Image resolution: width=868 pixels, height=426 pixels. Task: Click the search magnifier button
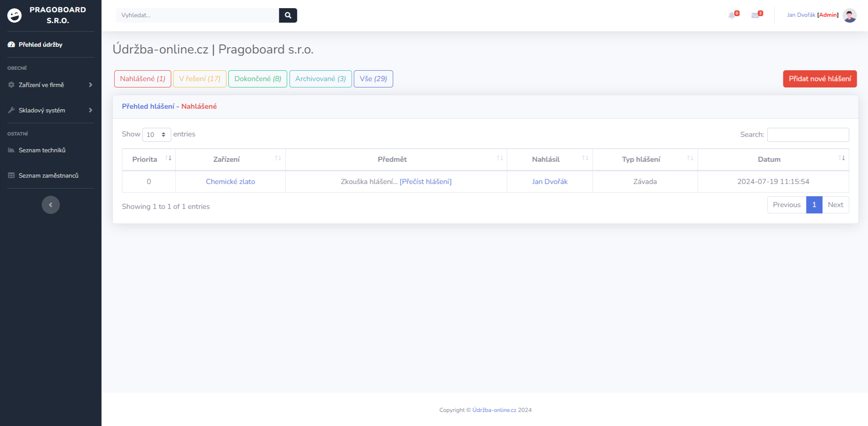point(288,15)
